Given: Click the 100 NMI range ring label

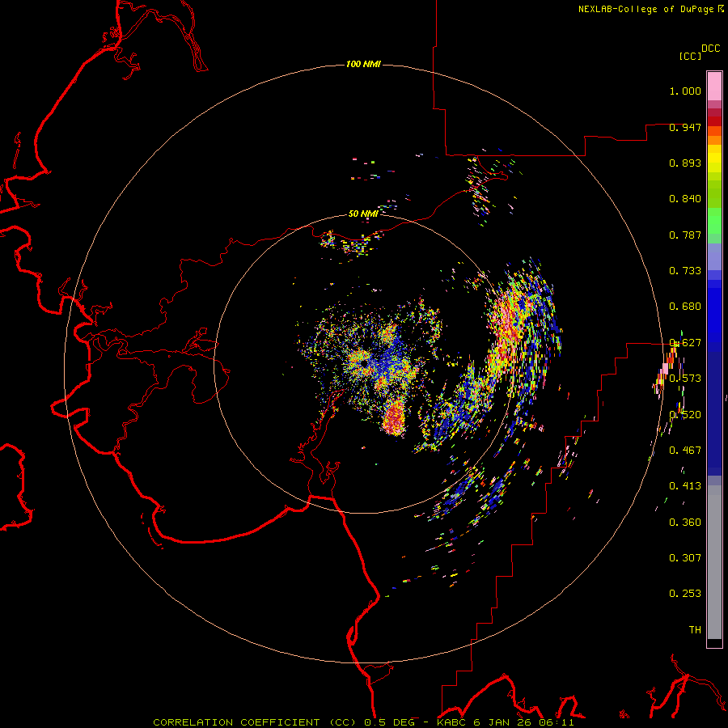Looking at the screenshot, I should [x=363, y=64].
